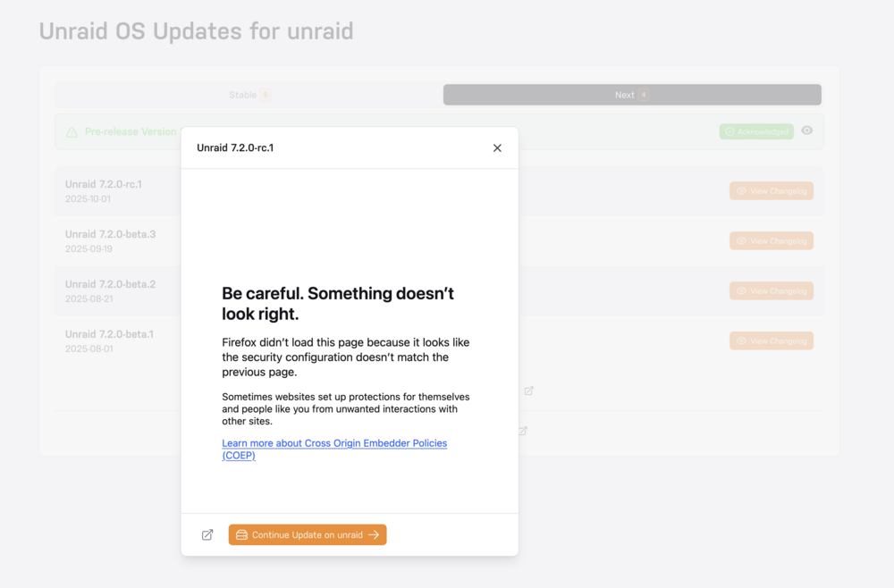This screenshot has height=588, width=894.
Task: Click the Pre-release Version notice label
Action: click(131, 131)
